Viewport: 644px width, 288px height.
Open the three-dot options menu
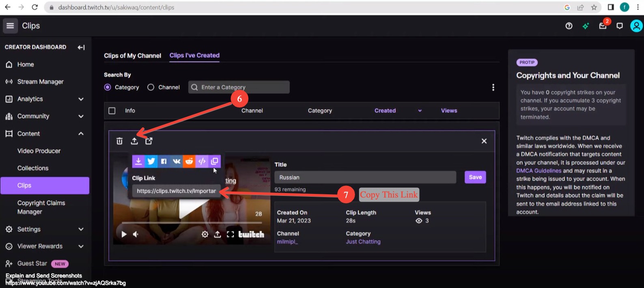coord(493,87)
